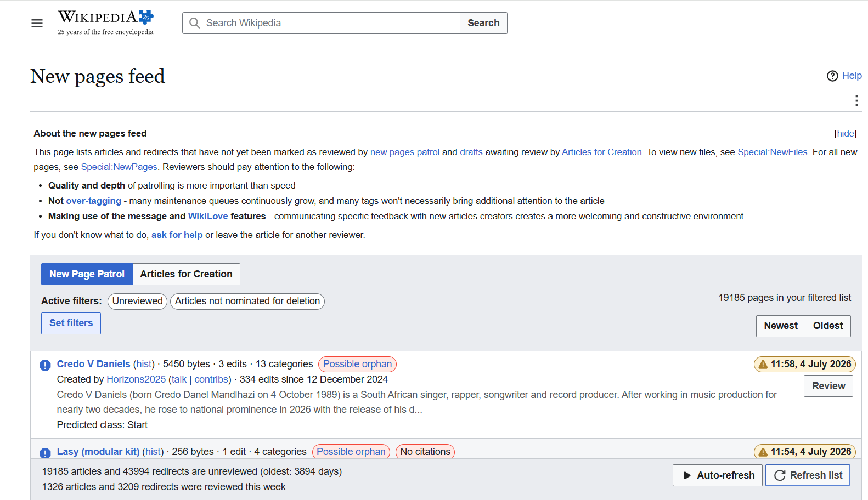This screenshot has width=868, height=500.
Task: Click the Search button
Action: [x=483, y=23]
